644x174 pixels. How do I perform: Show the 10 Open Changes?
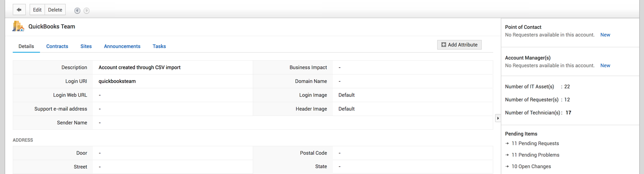coord(531,167)
